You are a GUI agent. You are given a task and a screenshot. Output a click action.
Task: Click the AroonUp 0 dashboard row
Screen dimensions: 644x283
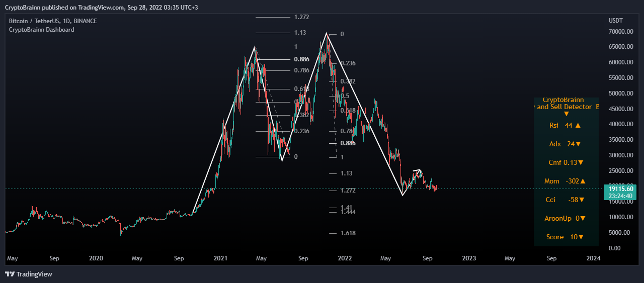pyautogui.click(x=565, y=218)
